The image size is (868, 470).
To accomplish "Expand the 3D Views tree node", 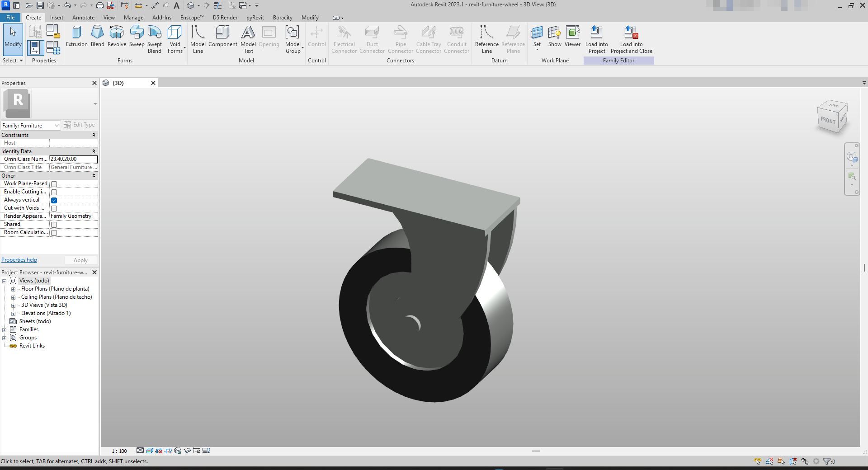I will click(14, 305).
